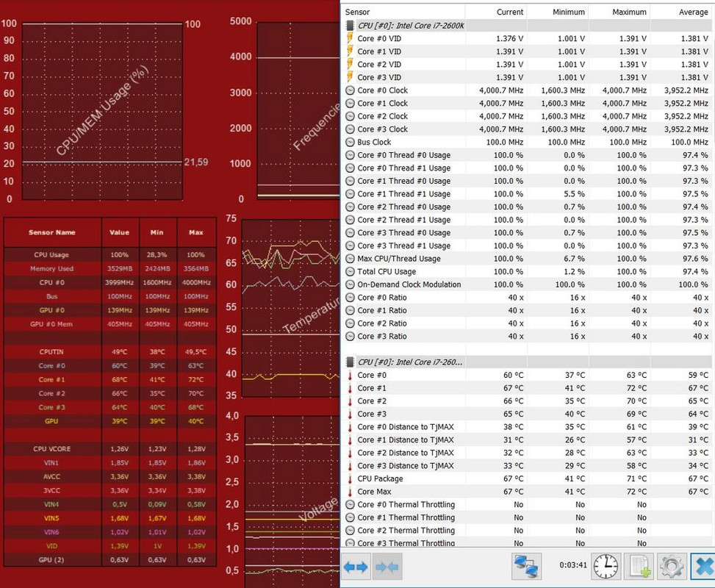715x588 pixels.
Task: Click the Core #0 temperature thermometer icon
Action: (351, 375)
